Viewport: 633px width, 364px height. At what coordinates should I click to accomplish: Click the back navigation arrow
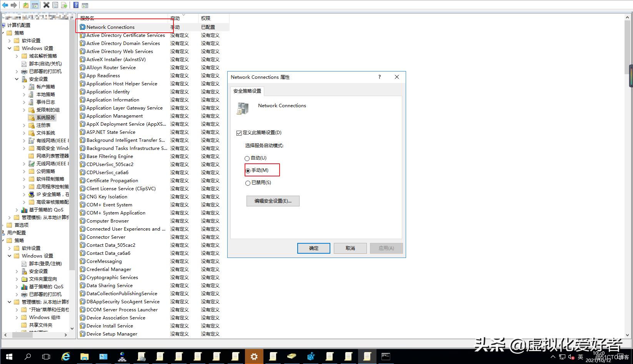(5, 5)
